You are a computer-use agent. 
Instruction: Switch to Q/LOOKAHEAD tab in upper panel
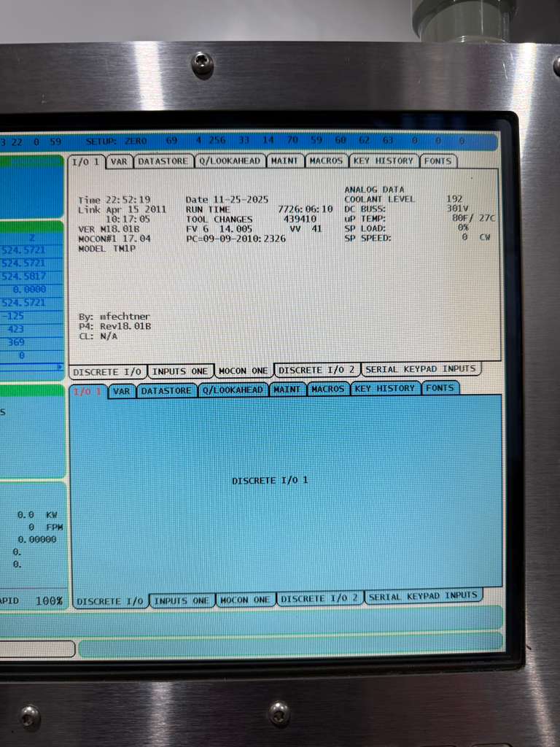(x=230, y=161)
